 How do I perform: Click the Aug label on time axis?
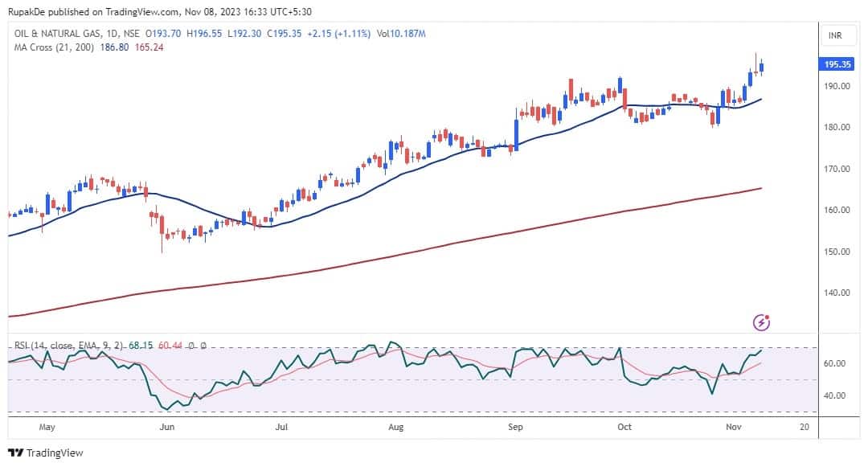pos(396,427)
